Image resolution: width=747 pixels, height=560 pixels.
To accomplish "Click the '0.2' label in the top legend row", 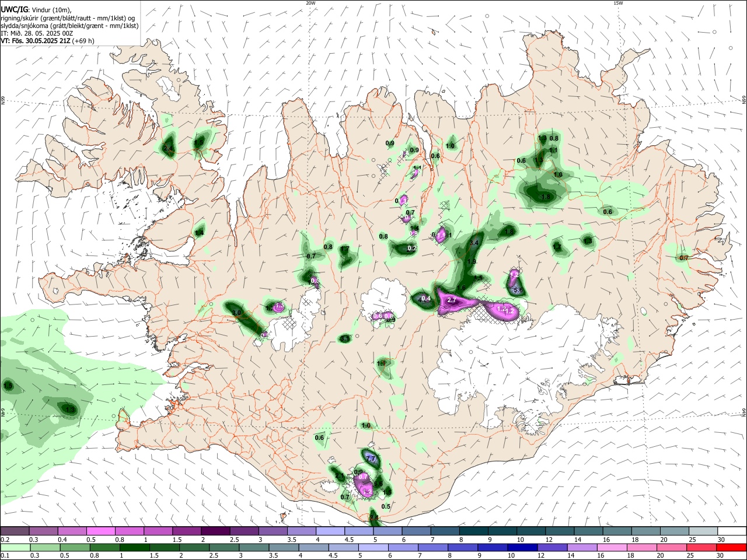I will pyautogui.click(x=5, y=540).
